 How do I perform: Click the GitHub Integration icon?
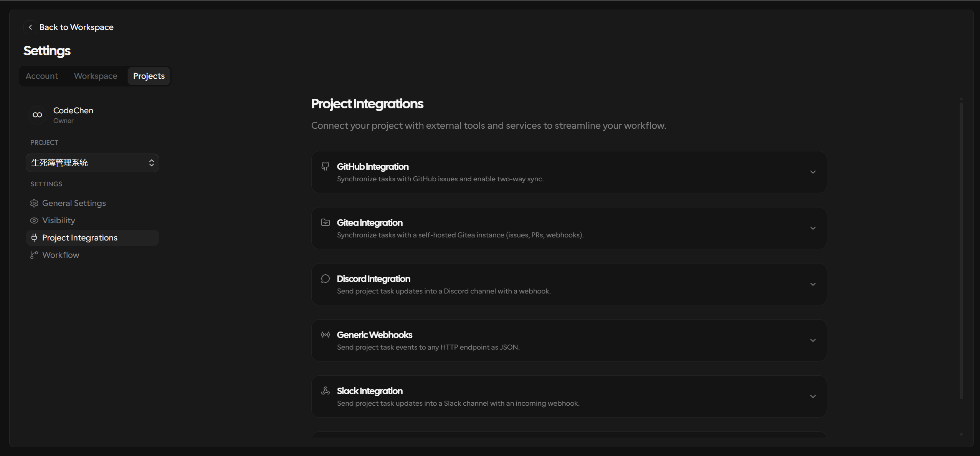point(325,166)
